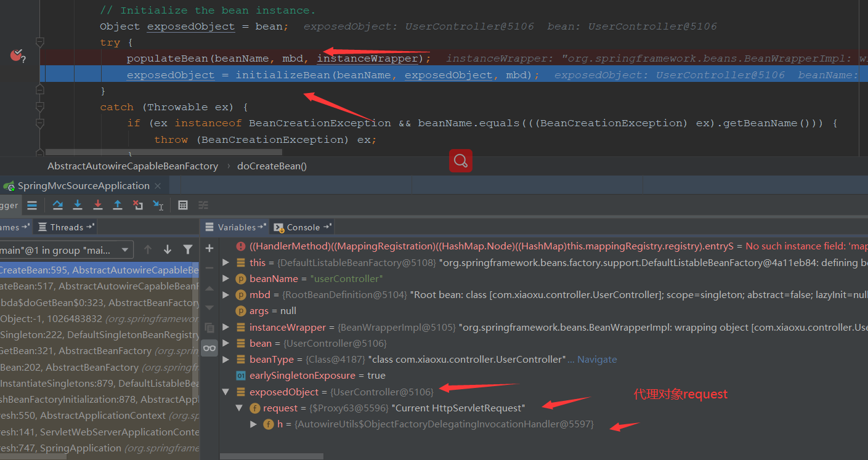Click AbstractAutowireCapableBeanFactory in the breadcrumb

point(132,166)
